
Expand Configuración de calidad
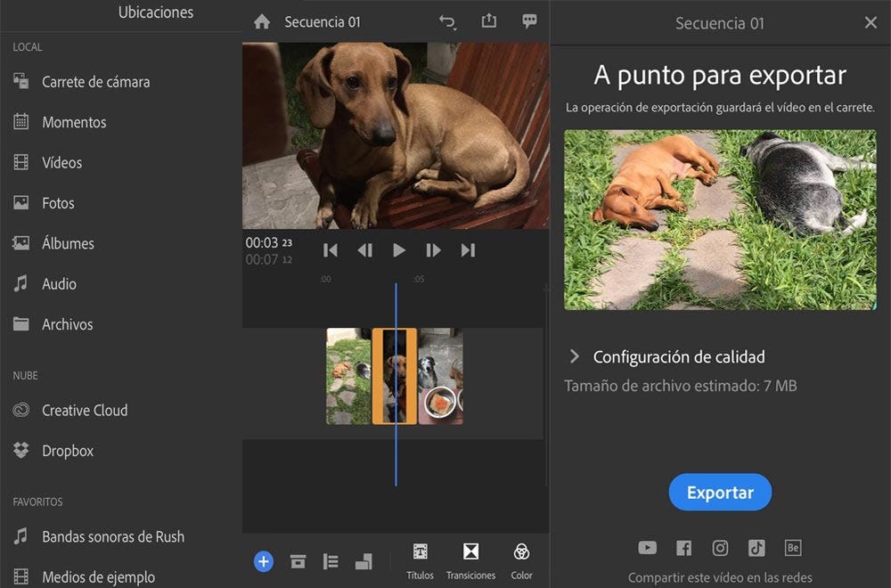point(679,356)
